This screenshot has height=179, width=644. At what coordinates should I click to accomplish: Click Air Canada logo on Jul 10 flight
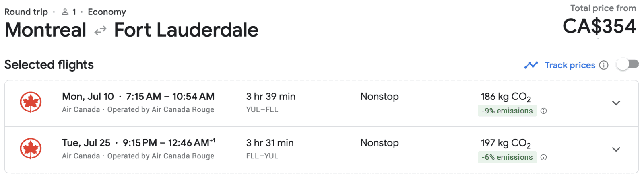point(31,102)
